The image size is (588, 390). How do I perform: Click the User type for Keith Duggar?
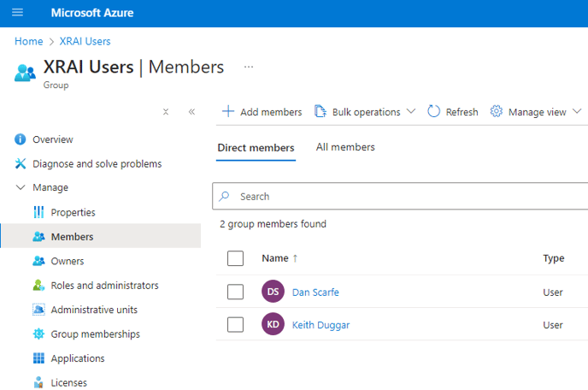553,325
